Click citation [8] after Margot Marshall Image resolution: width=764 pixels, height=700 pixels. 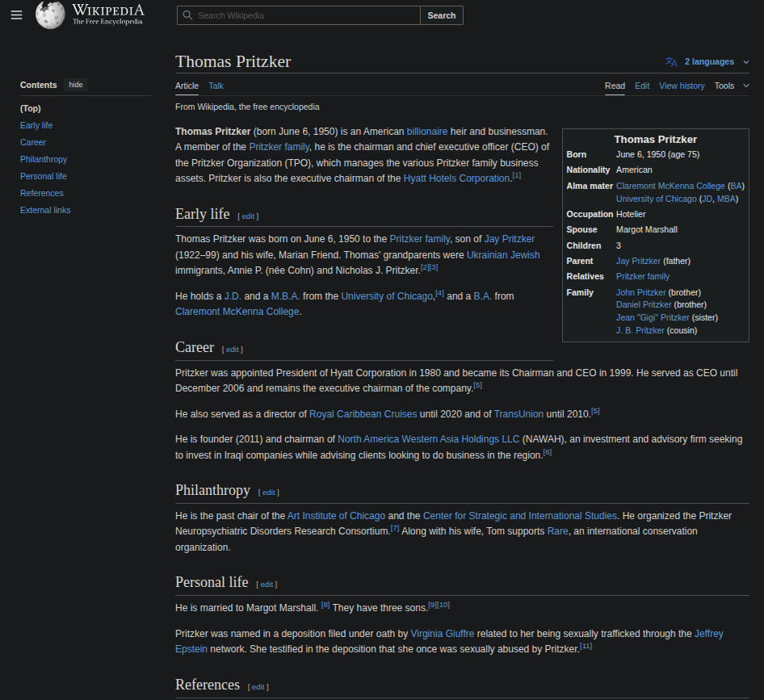[x=325, y=605]
